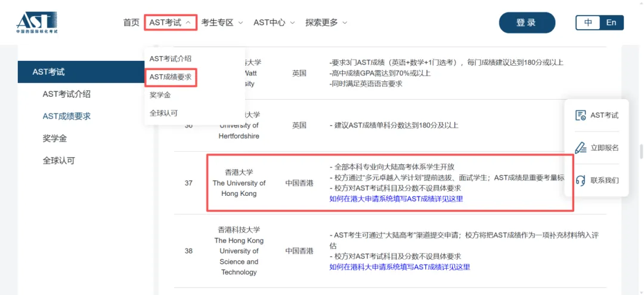This screenshot has width=644, height=295.
Task: Click the AST logo in the header
Action: pyautogui.click(x=36, y=22)
